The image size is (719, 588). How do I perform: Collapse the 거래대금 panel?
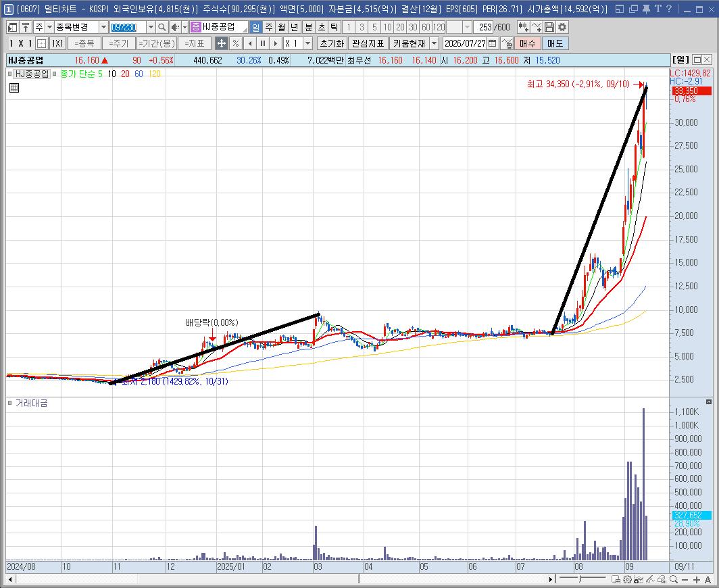pyautogui.click(x=709, y=401)
